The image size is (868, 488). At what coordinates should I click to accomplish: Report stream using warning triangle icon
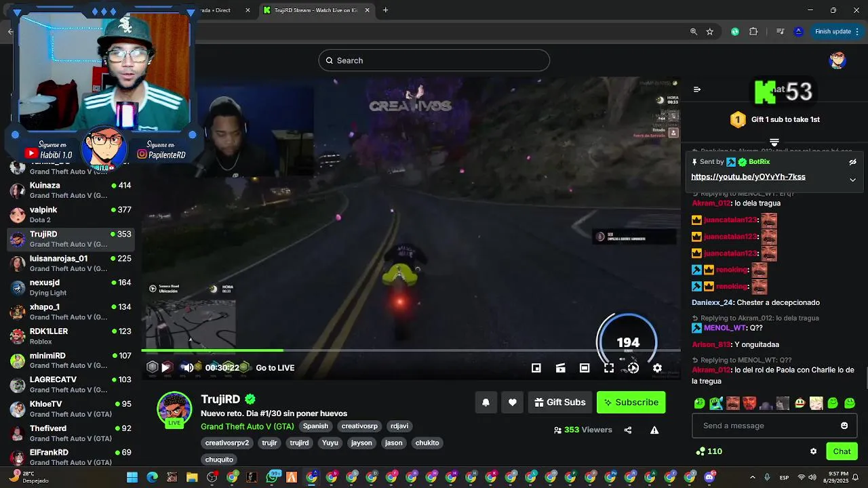point(654,430)
